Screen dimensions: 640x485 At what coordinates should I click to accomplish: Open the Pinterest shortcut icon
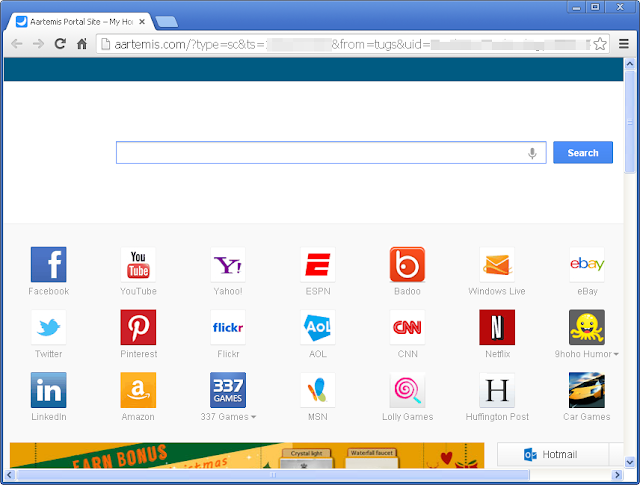tap(138, 327)
